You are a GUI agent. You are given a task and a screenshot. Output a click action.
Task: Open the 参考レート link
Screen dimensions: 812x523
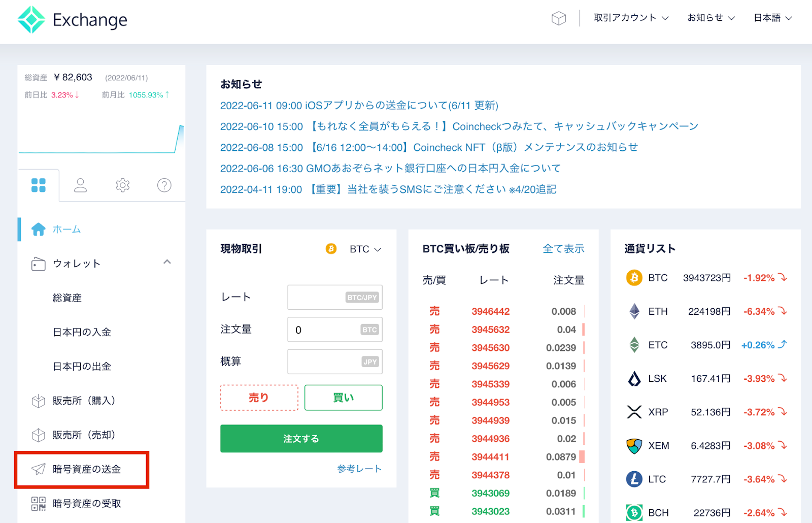pyautogui.click(x=359, y=469)
